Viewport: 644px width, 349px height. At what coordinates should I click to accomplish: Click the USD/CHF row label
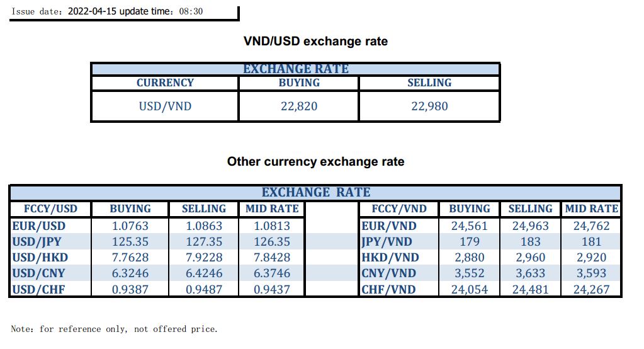click(40, 289)
